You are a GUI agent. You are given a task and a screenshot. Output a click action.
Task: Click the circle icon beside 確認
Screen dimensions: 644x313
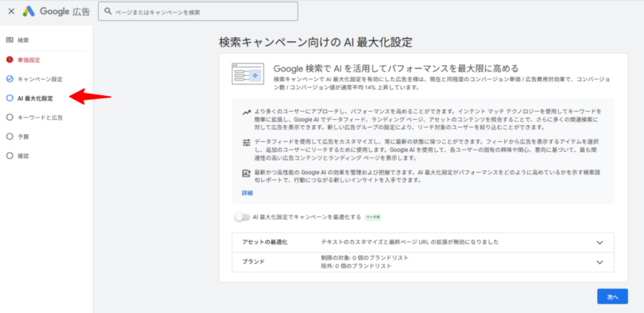tap(9, 156)
